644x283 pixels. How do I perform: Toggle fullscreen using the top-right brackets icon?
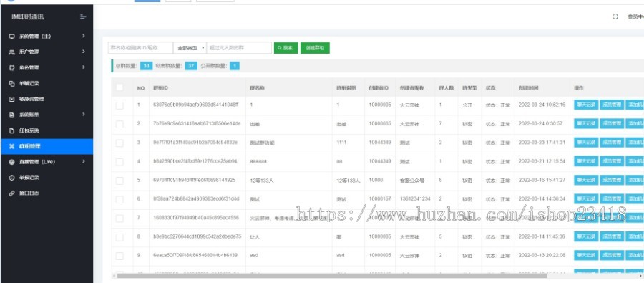(x=615, y=17)
